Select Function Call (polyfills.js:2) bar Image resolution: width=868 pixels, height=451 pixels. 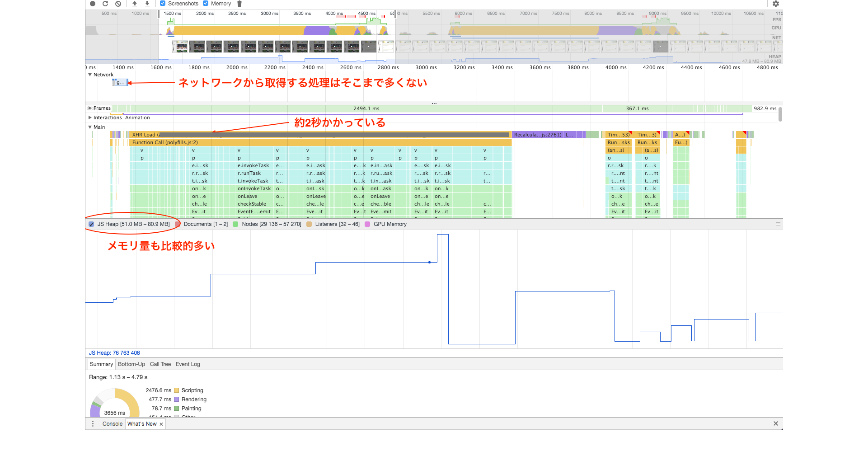320,142
